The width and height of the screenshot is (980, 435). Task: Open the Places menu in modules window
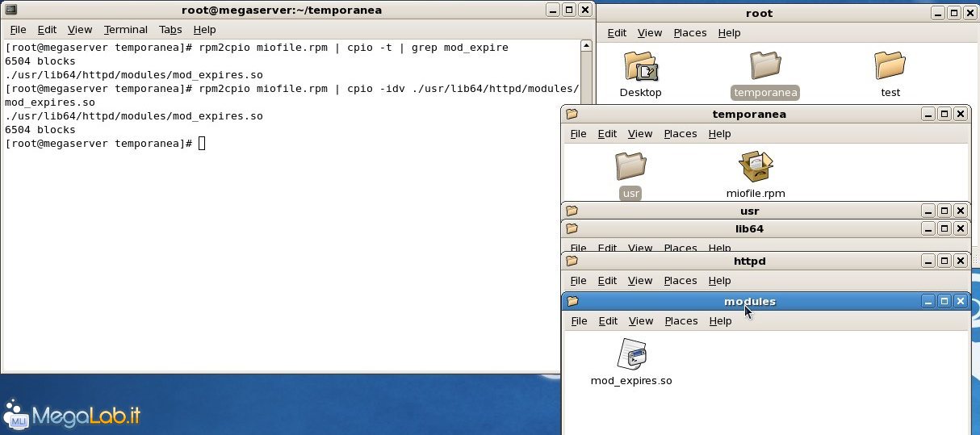(x=681, y=321)
